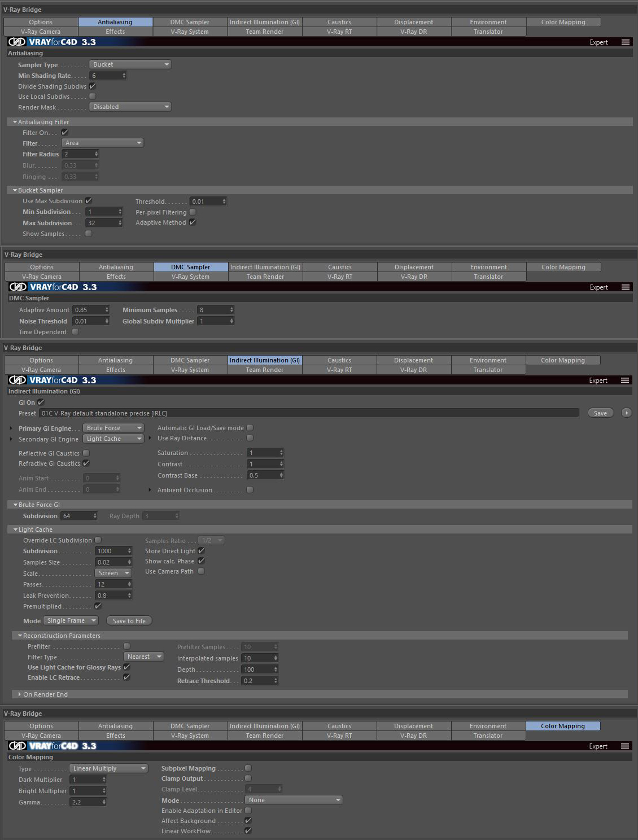
Task: Open hamburger menu in the DMC Sampler panel
Action: click(625, 287)
